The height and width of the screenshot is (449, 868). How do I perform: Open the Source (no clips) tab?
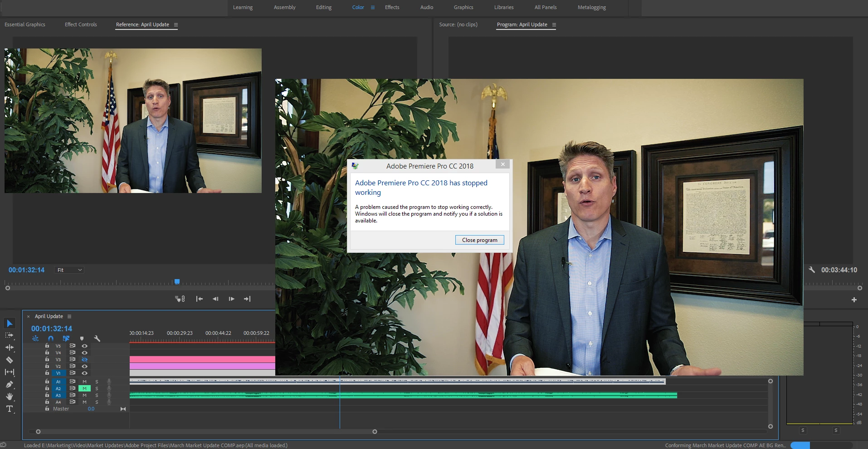pos(458,24)
